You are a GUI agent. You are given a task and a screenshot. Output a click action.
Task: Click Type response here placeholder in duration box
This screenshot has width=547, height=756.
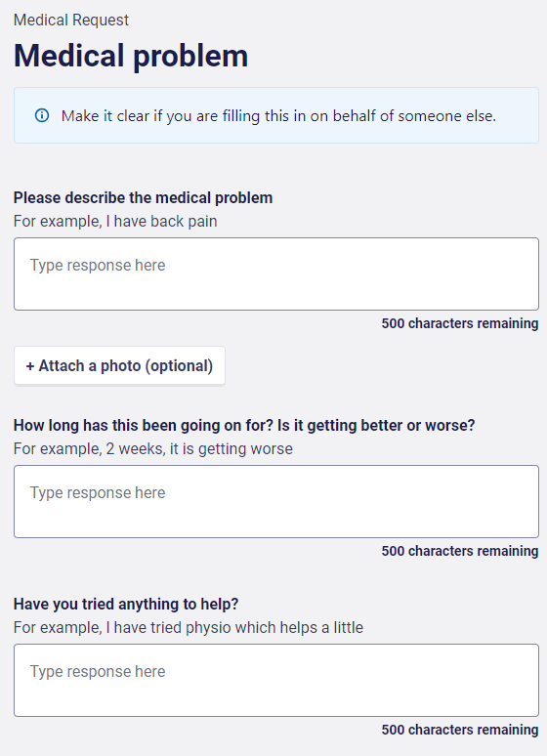pos(98,492)
